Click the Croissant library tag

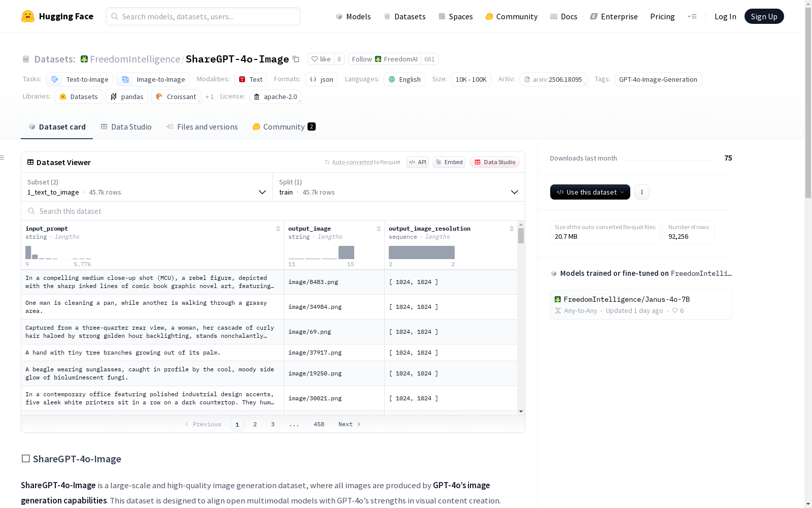pyautogui.click(x=176, y=97)
